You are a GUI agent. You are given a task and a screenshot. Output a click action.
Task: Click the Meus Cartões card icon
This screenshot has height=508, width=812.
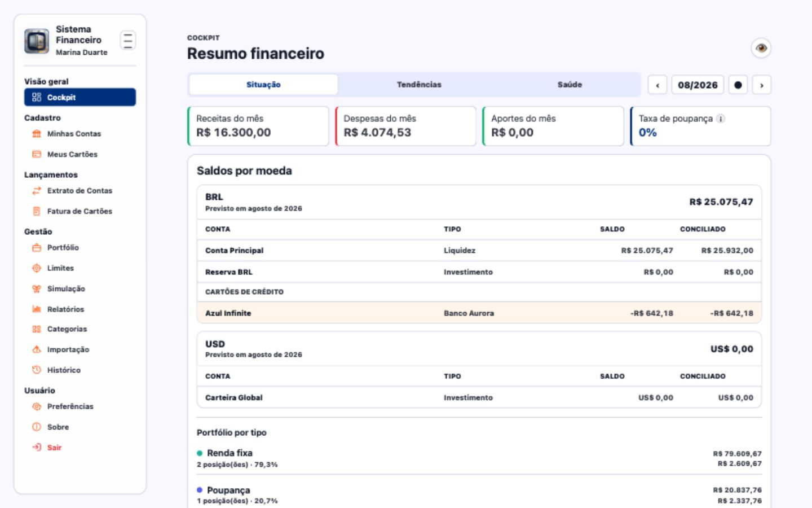[x=37, y=154]
